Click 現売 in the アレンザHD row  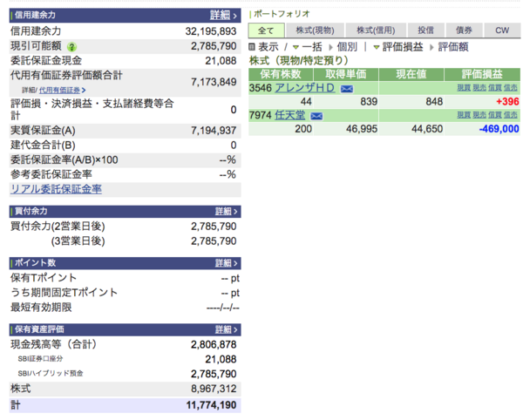coord(479,88)
